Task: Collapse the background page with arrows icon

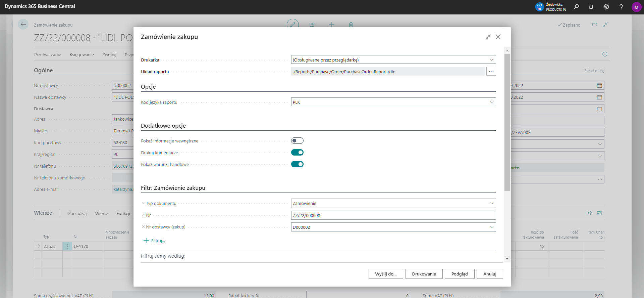Action: point(605,25)
